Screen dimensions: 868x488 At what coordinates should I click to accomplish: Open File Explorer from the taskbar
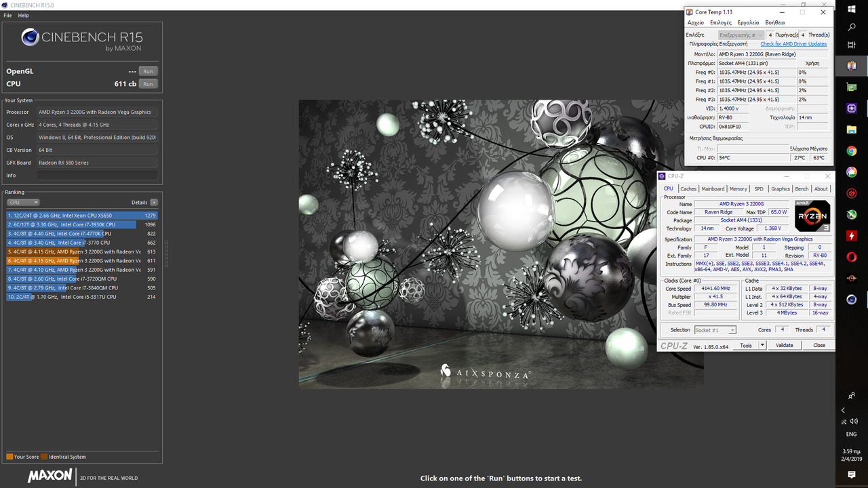click(x=852, y=129)
